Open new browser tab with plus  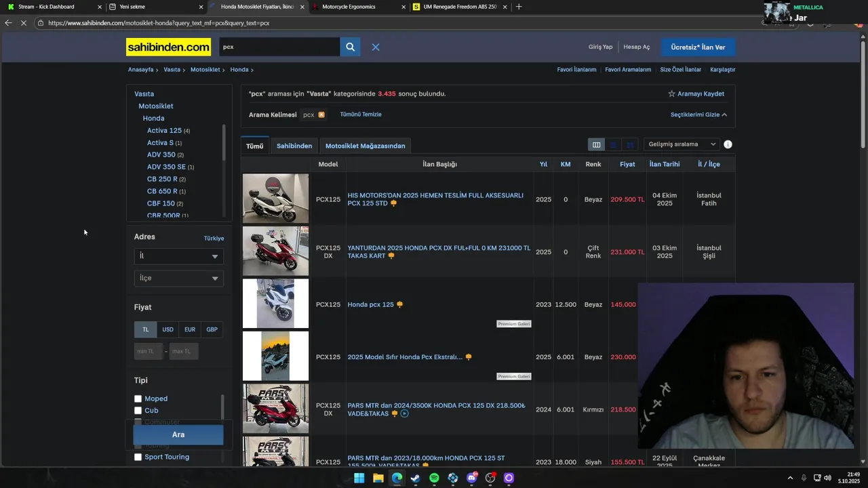(519, 7)
